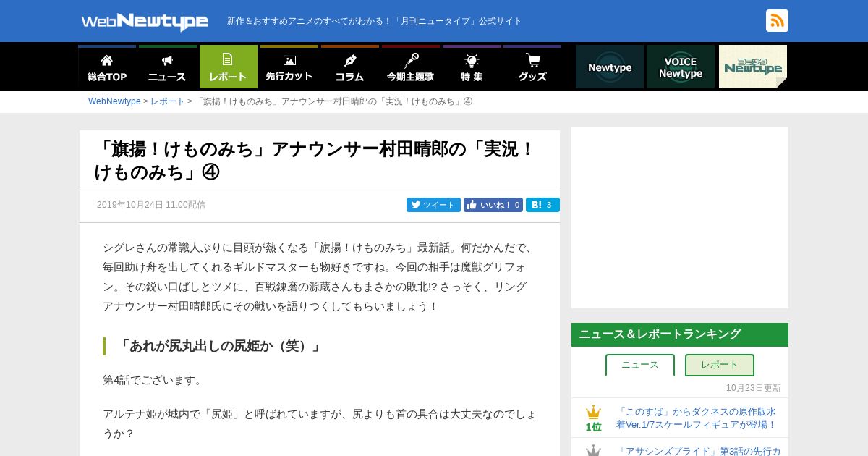Click the 第4話でございます。 paragraph
868x456 pixels.
(154, 380)
